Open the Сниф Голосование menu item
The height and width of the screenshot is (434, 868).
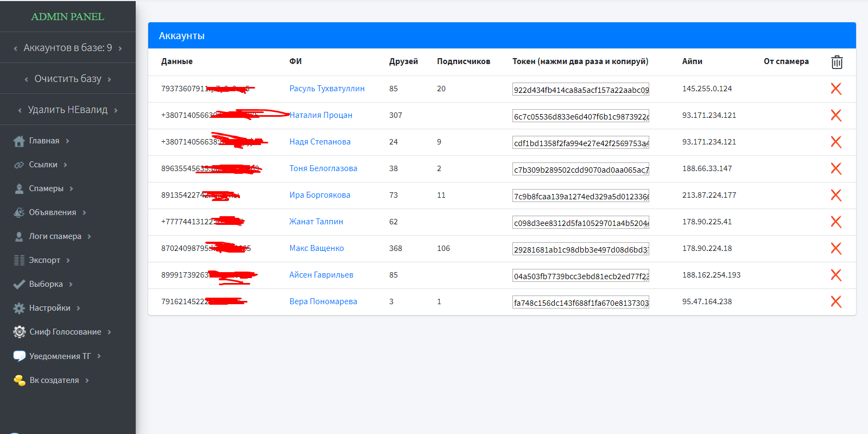(x=65, y=332)
